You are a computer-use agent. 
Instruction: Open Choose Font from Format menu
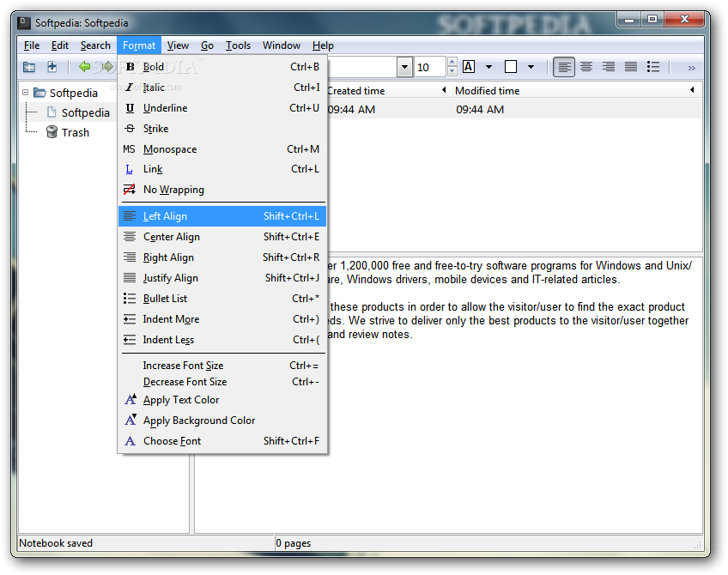pos(222,441)
